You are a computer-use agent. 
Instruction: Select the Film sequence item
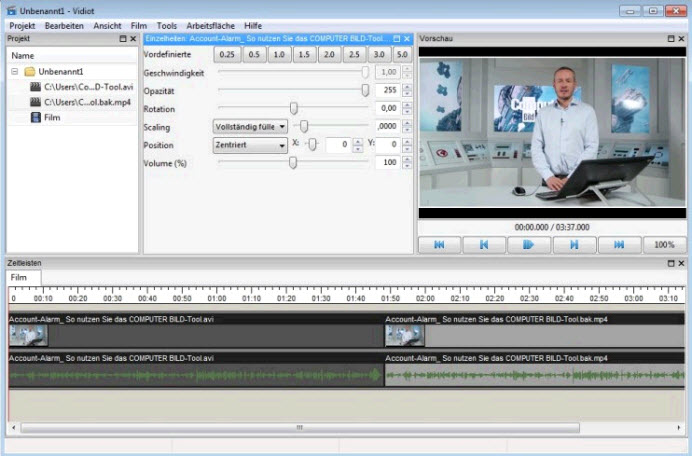click(x=45, y=117)
